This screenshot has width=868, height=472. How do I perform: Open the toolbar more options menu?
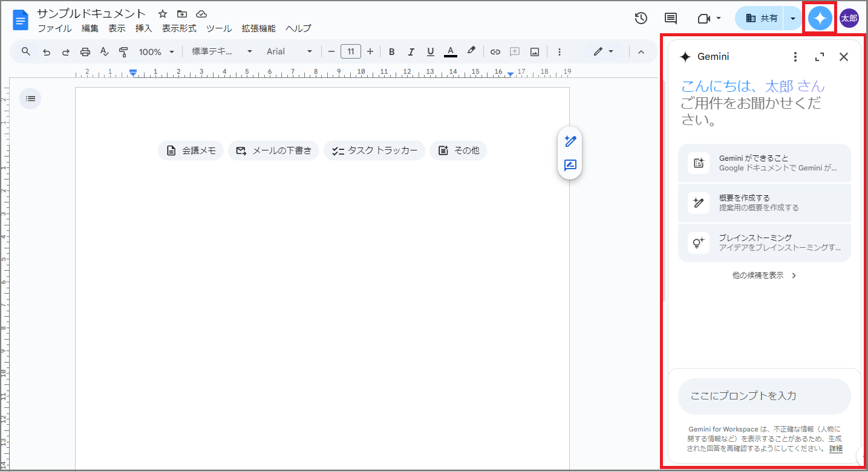tap(560, 52)
